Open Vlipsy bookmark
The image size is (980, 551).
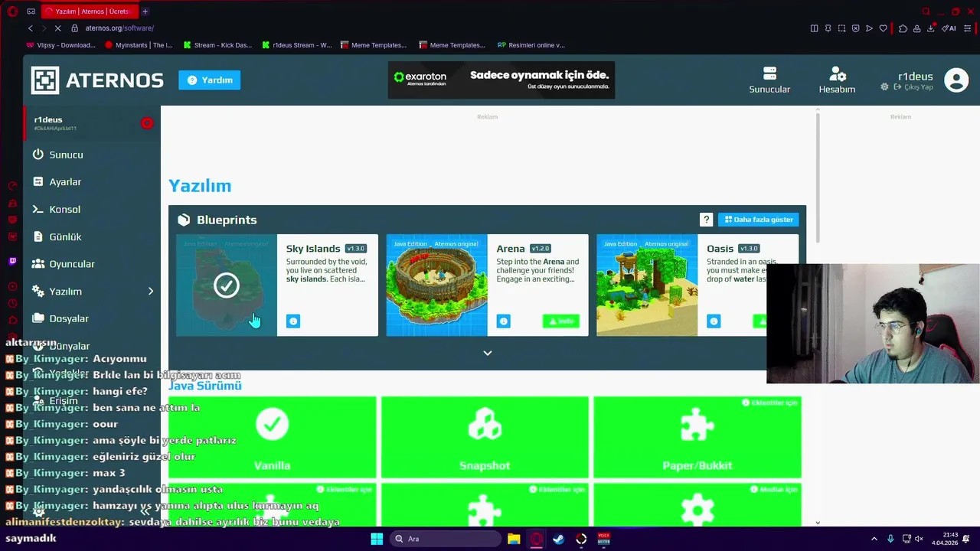pos(63,45)
